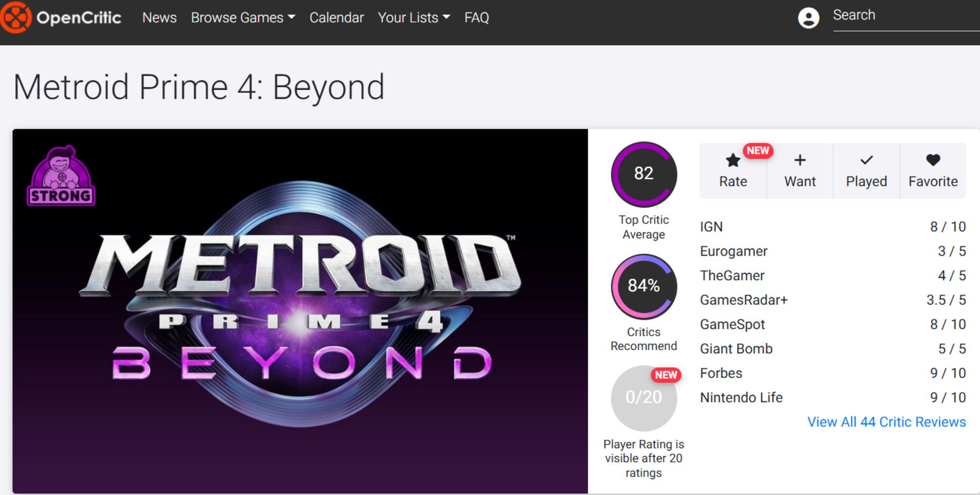Click the NEW badge on Player Rating
980x495 pixels.
click(666, 375)
